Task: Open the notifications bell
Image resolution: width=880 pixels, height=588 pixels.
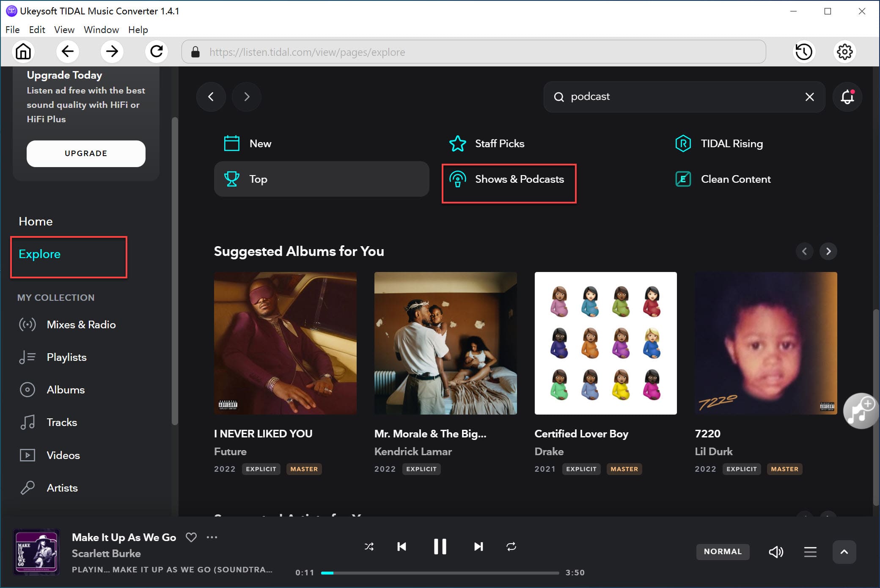Action: point(847,97)
